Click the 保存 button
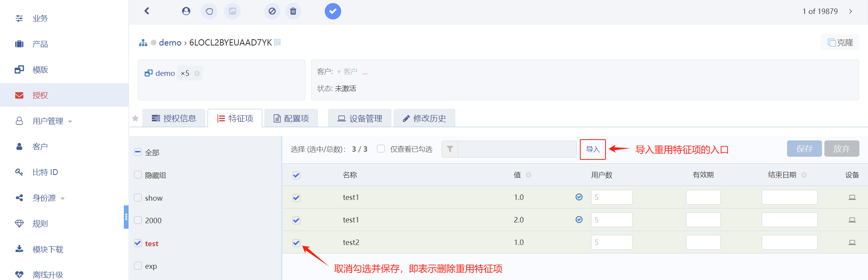The image size is (868, 280). pos(804,149)
